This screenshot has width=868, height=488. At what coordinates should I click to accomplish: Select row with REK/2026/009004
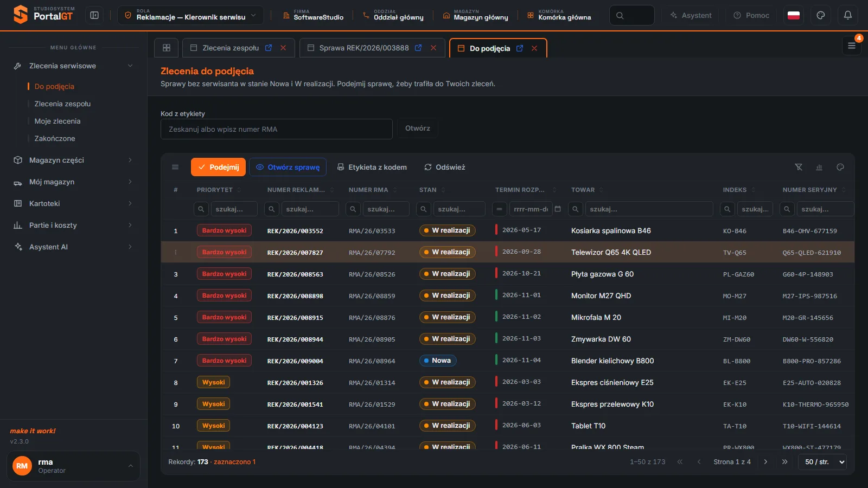(508, 361)
